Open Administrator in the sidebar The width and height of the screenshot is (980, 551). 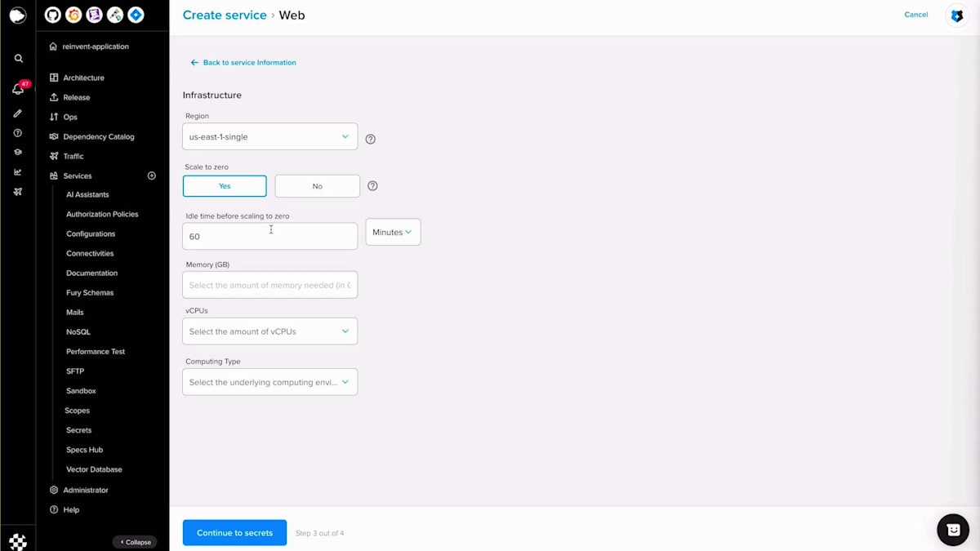click(x=86, y=490)
